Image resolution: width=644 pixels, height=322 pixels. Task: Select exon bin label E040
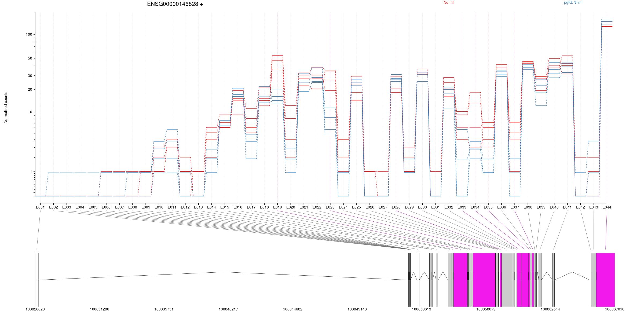554,207
